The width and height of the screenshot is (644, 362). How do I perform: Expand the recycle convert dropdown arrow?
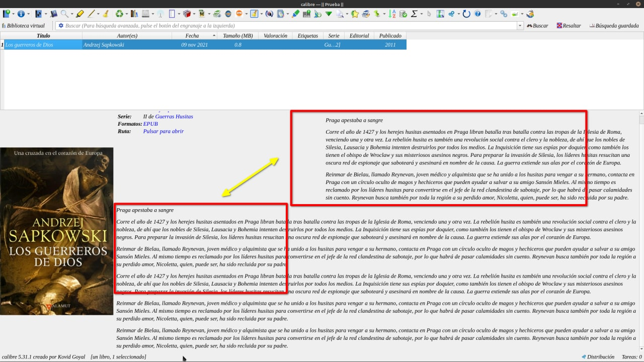tap(126, 14)
